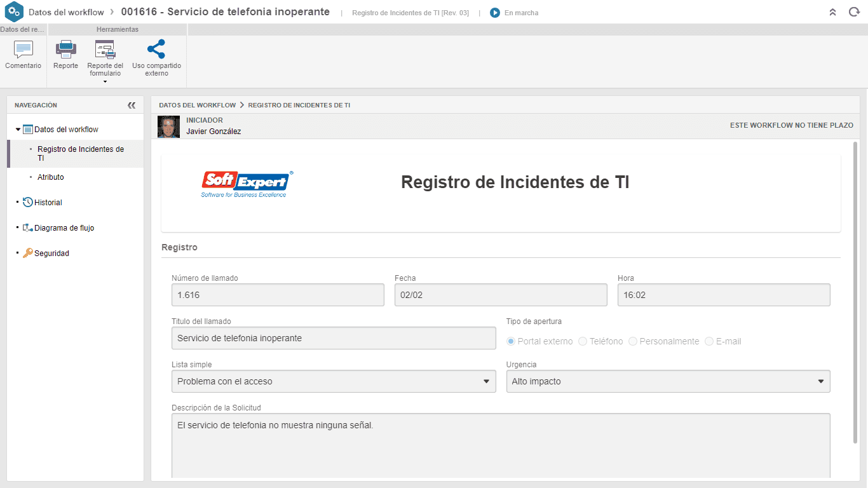Click the Fecha field showing 02/02
868x488 pixels.
pyautogui.click(x=501, y=295)
